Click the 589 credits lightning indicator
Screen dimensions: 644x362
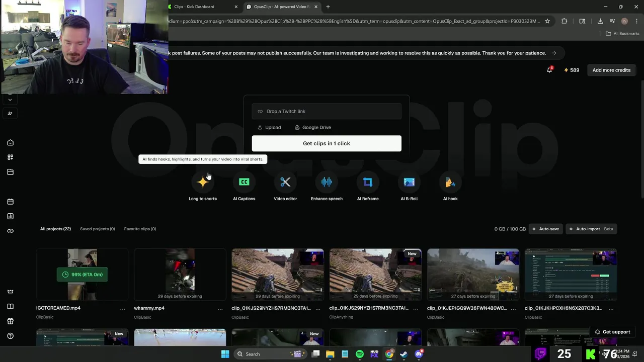(572, 70)
